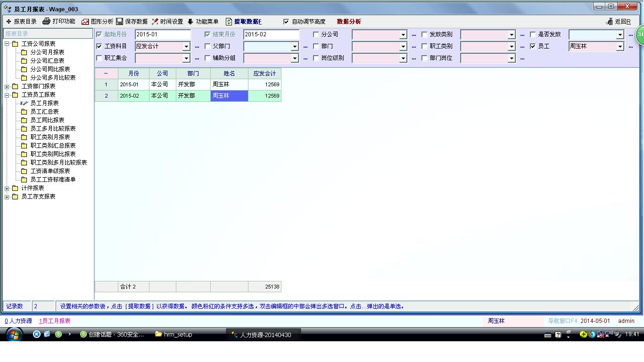
Task: Click Windows Start orb button
Action: 14,335
